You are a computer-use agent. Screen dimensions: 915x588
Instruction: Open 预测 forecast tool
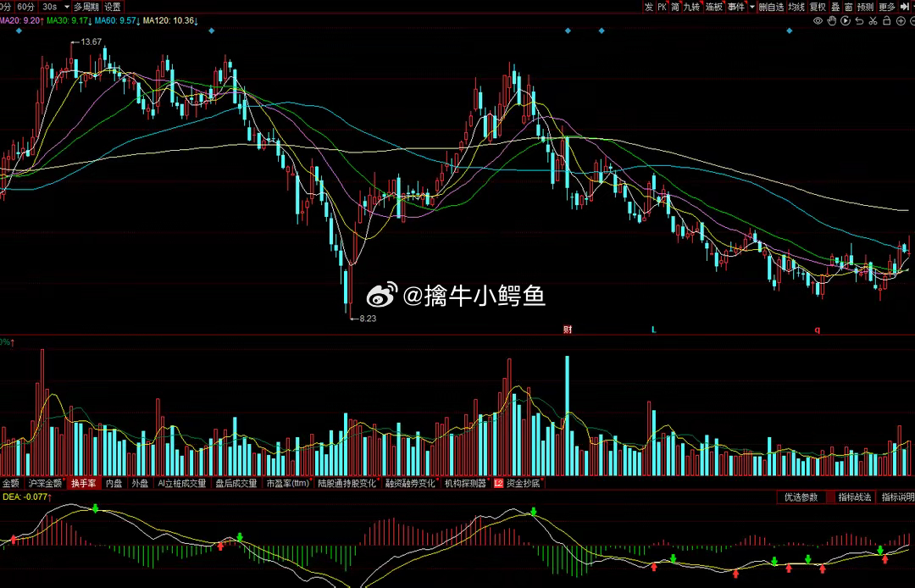(865, 7)
